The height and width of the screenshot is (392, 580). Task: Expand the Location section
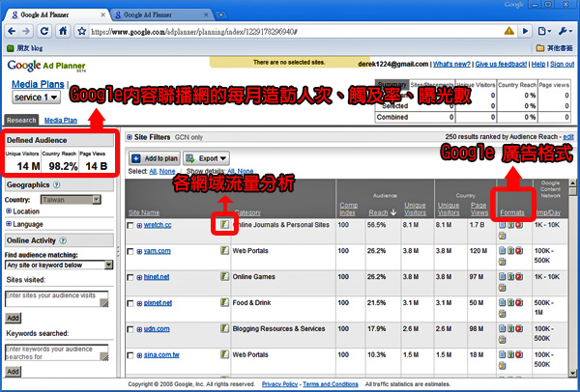click(9, 211)
